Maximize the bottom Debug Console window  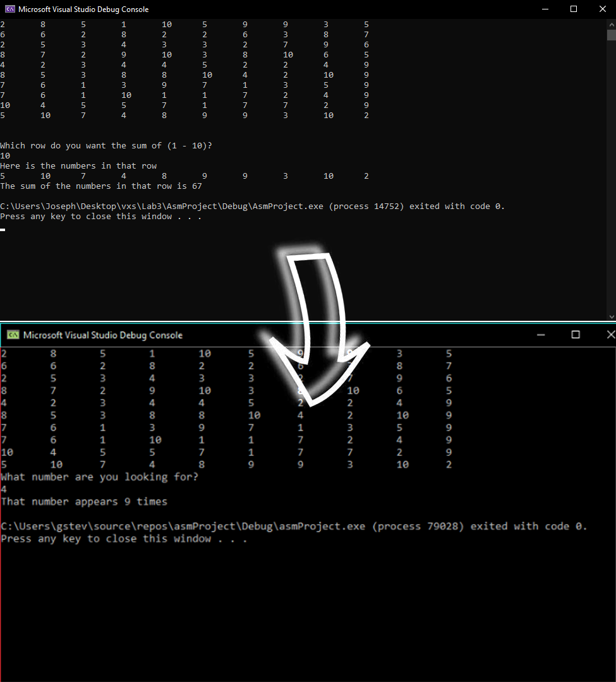point(576,335)
